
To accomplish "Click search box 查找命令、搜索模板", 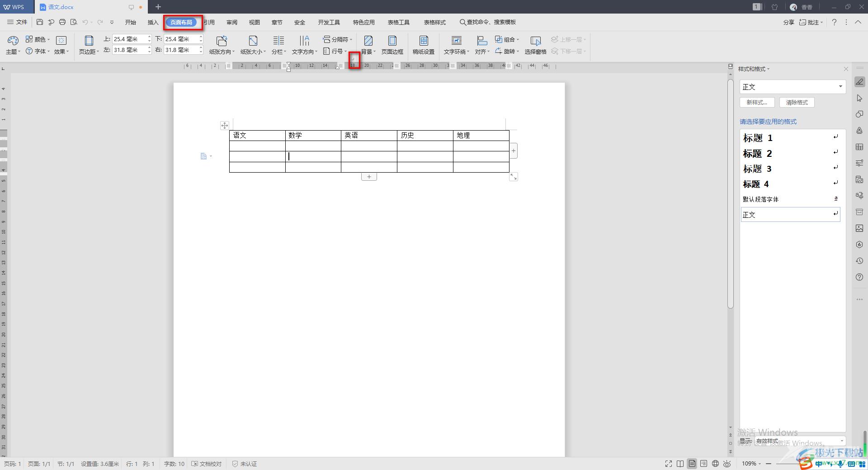I will 488,22.
